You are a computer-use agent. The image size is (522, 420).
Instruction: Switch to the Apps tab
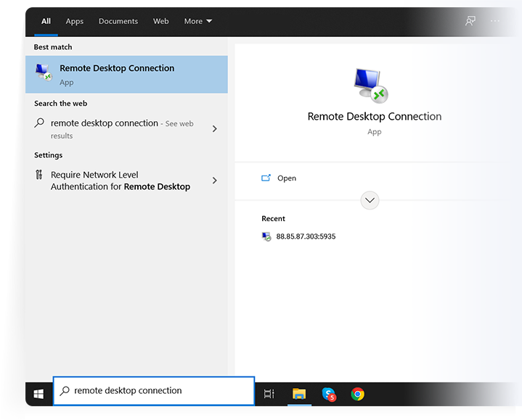tap(75, 21)
